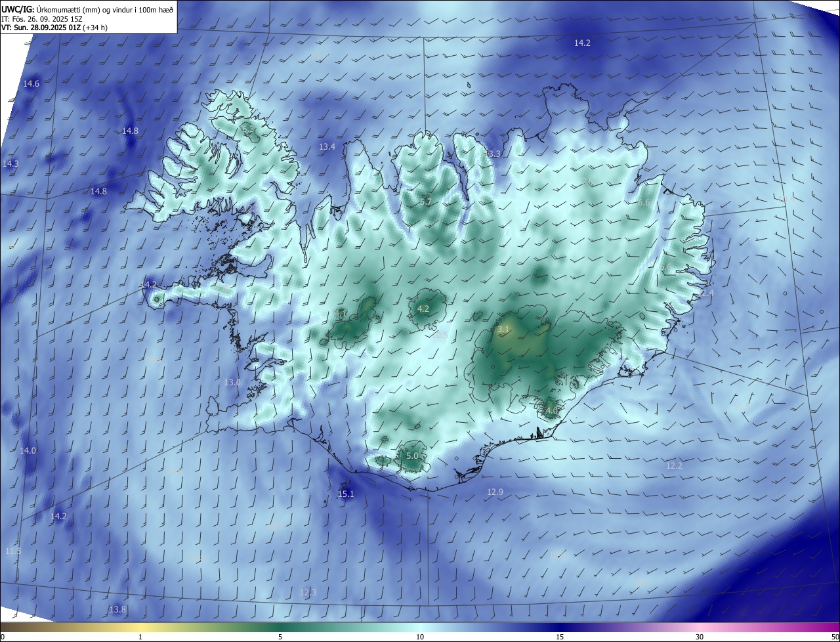The image size is (840, 642).
Task: Click the 12.3 value on the map
Action: pyautogui.click(x=308, y=592)
